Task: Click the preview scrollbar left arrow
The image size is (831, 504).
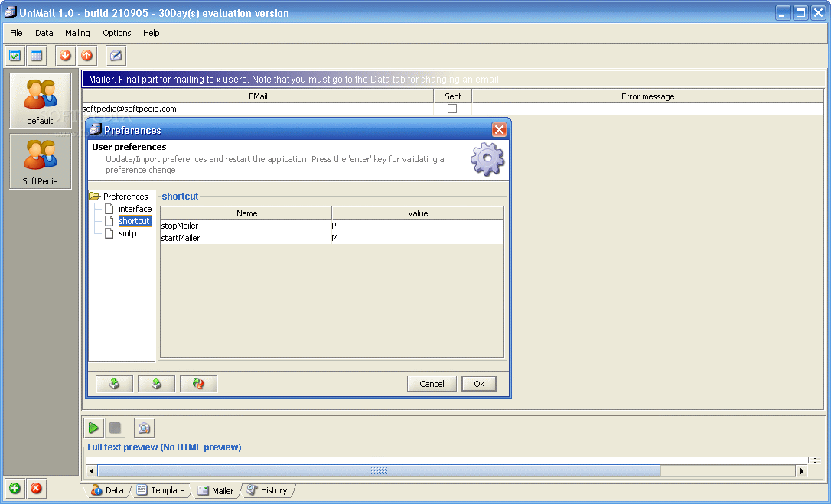Action: coord(91,470)
